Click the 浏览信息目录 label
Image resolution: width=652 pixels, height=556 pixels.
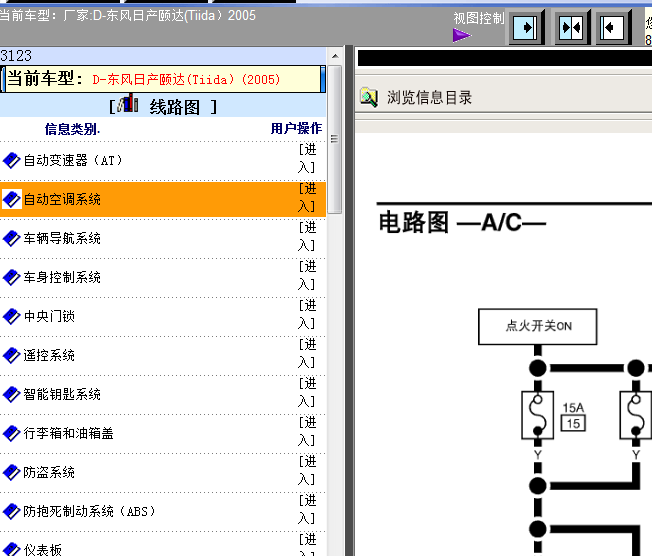[x=430, y=98]
